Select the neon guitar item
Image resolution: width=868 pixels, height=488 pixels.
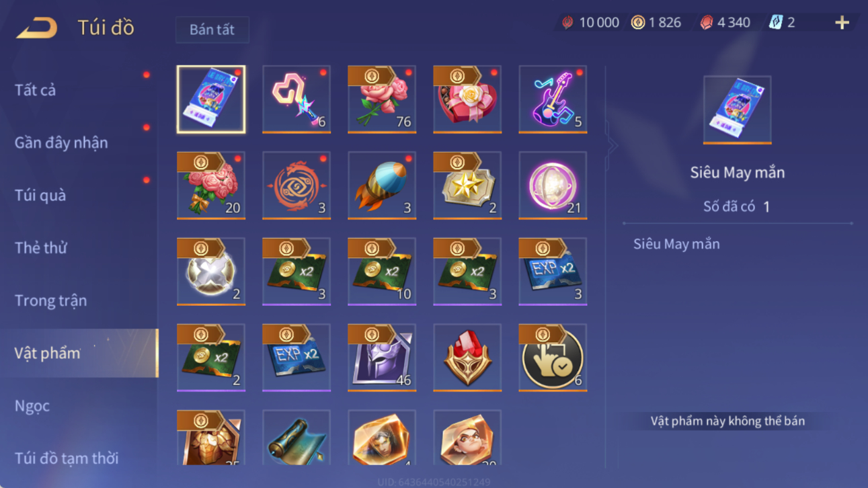(x=553, y=99)
